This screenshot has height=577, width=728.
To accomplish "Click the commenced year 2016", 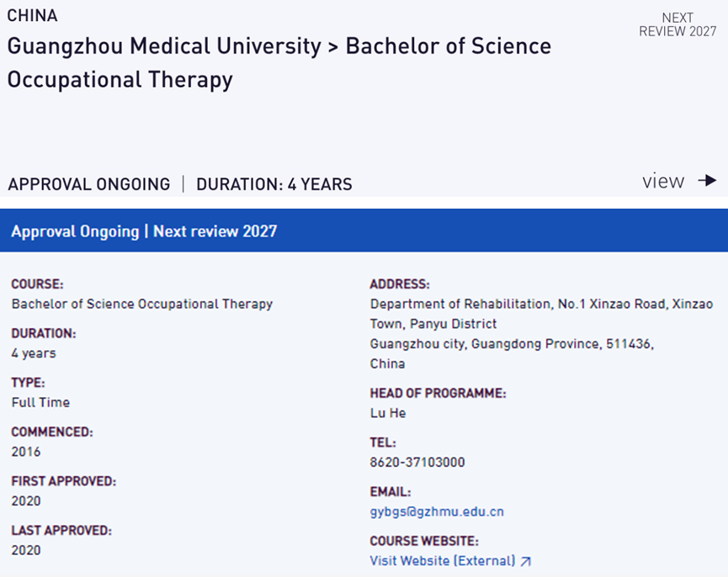I will tap(26, 452).
